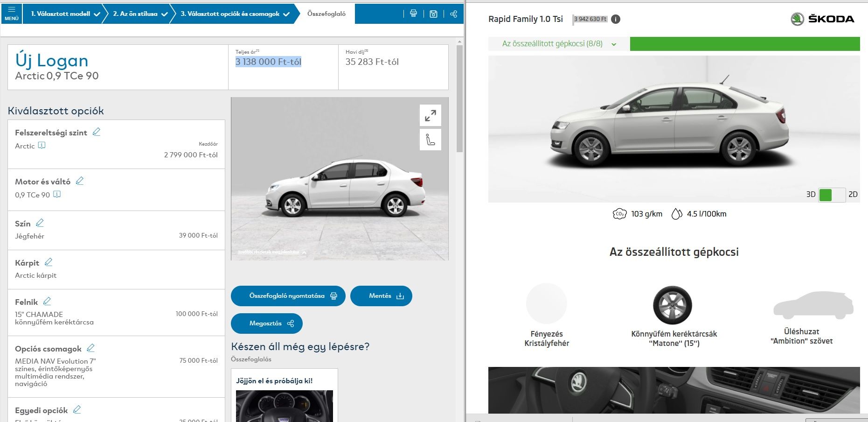
Task: Click the Rapid Family 1.0 Tsi title
Action: tap(526, 19)
